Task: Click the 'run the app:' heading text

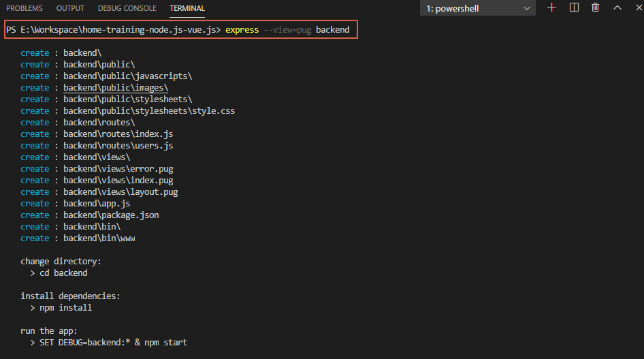Action: (x=49, y=330)
